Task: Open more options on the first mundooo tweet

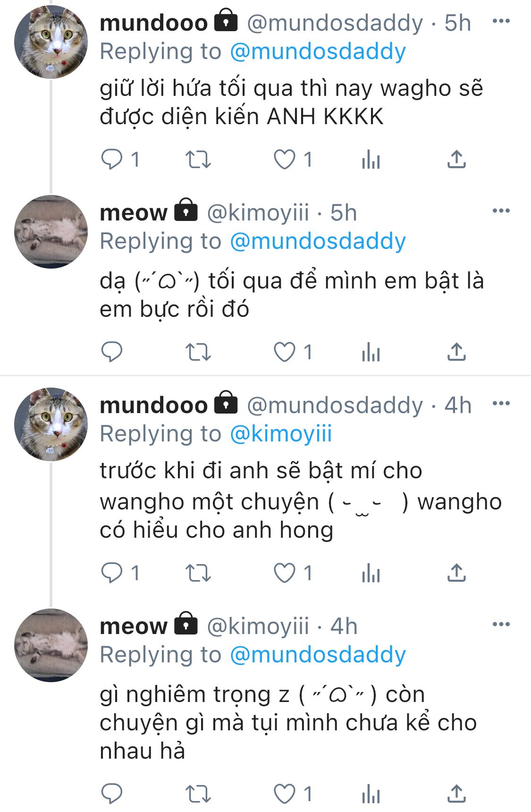Action: coord(501,21)
